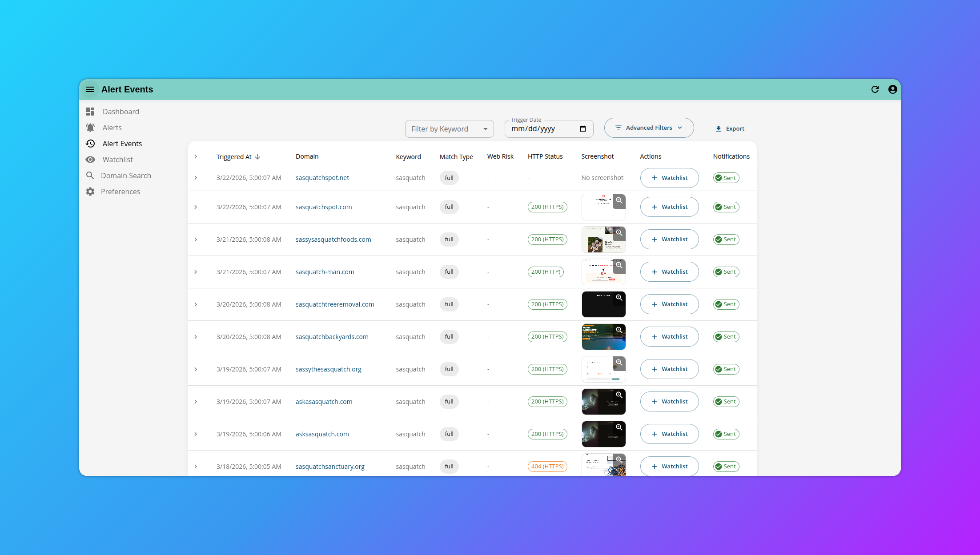
Task: Toggle sort order on Triggered At column
Action: tap(238, 156)
